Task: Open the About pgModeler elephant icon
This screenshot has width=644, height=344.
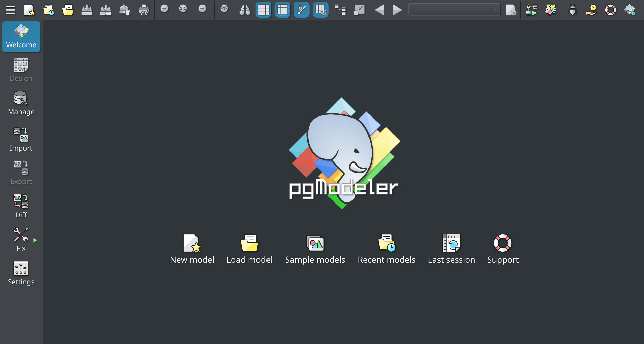Action: tap(630, 10)
